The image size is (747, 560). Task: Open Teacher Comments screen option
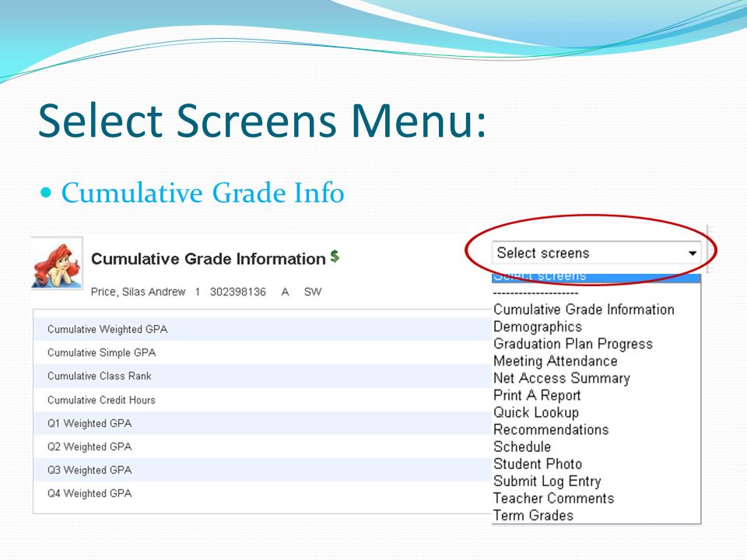553,498
